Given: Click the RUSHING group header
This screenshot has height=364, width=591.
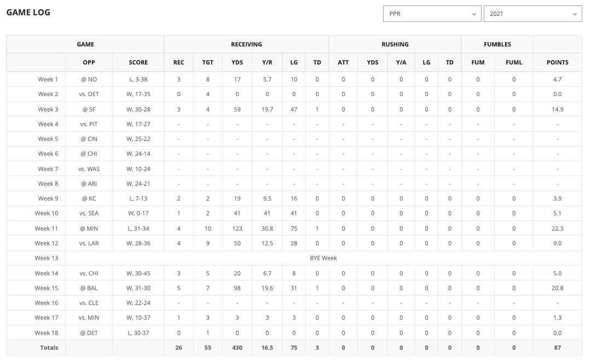Looking at the screenshot, I should tap(395, 44).
